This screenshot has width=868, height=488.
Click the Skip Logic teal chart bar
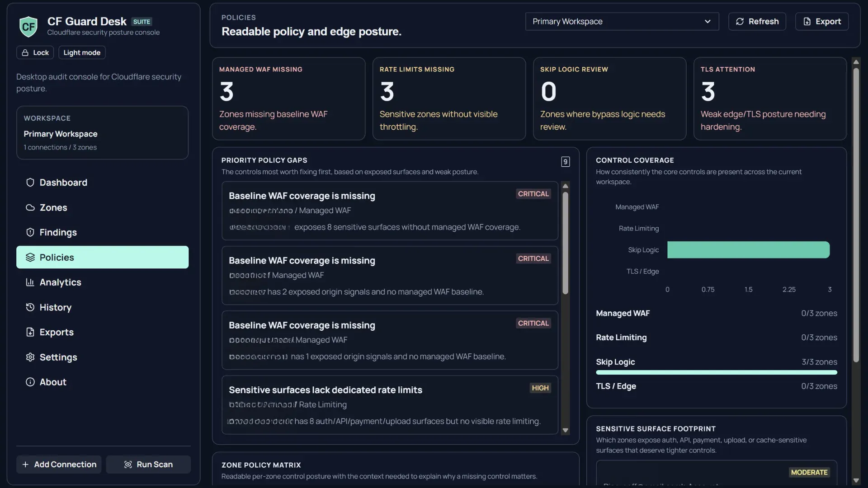click(x=748, y=250)
